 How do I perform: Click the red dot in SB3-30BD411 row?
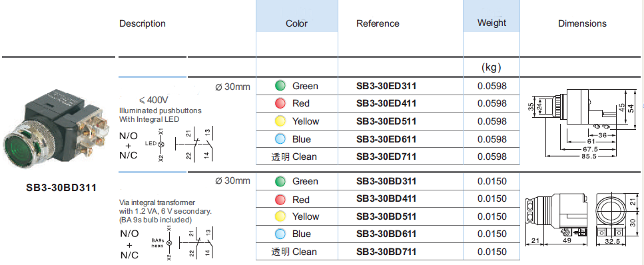[x=280, y=200]
